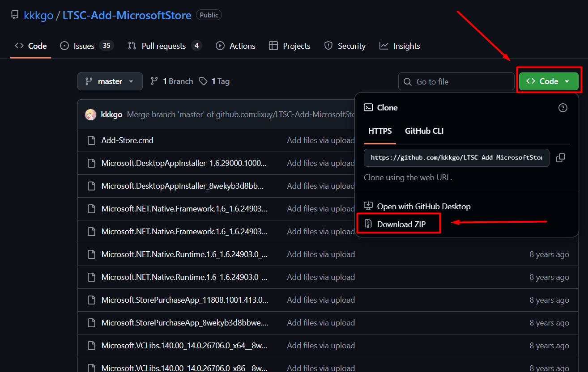Open the Add-Store.cmd file

coord(127,140)
